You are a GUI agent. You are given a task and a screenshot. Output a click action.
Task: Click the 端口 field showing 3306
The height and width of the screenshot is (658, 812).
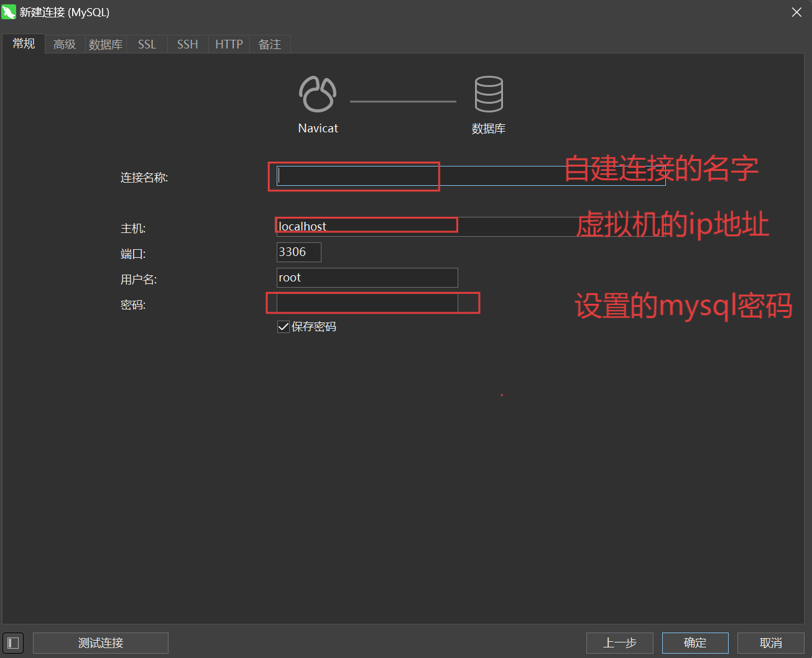[x=298, y=252]
